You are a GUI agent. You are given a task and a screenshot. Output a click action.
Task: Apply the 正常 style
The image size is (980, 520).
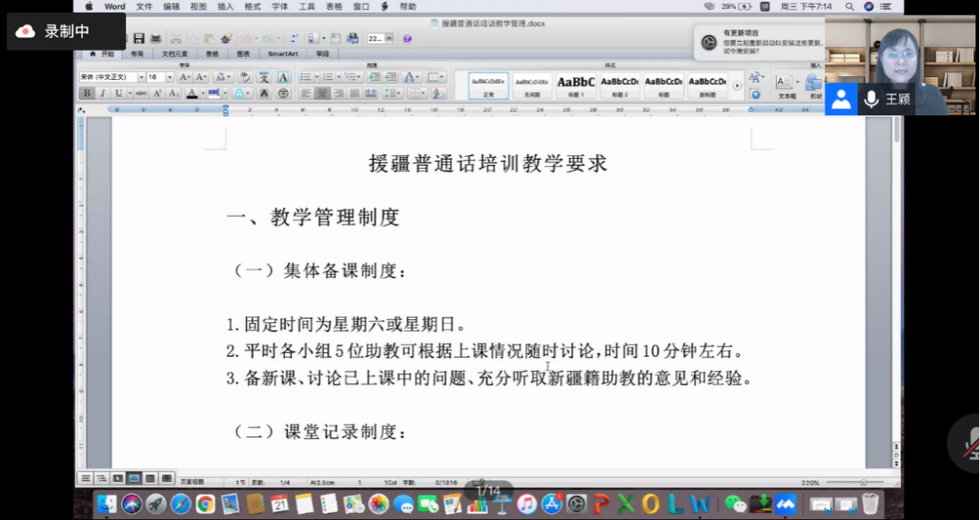pos(488,85)
